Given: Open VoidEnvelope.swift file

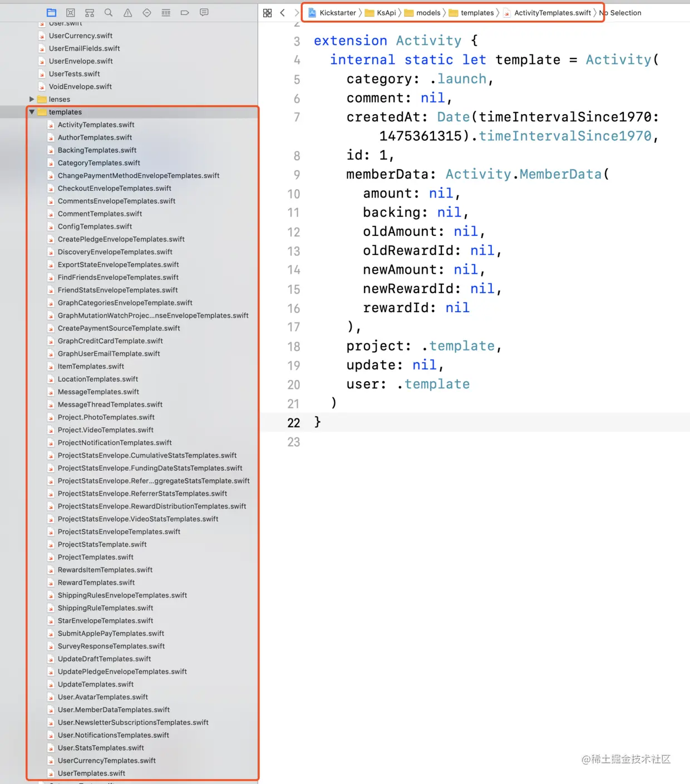Looking at the screenshot, I should pyautogui.click(x=80, y=87).
